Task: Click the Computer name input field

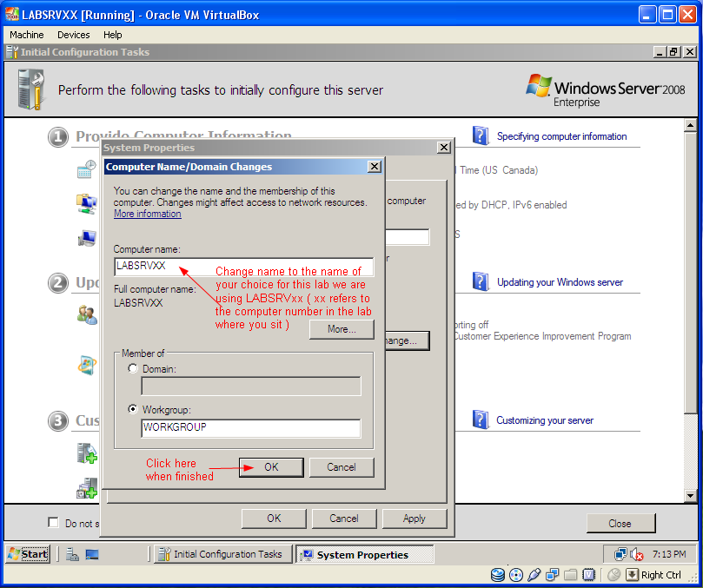Action: click(244, 267)
